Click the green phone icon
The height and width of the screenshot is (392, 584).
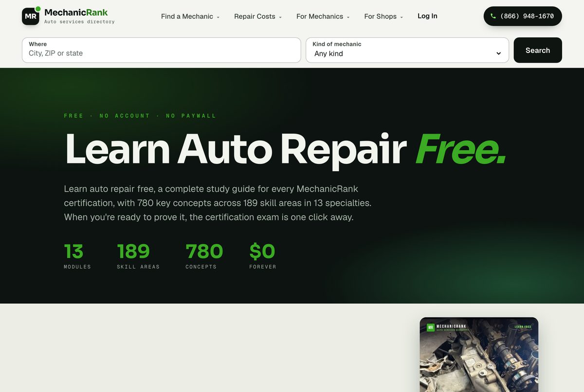click(x=493, y=16)
